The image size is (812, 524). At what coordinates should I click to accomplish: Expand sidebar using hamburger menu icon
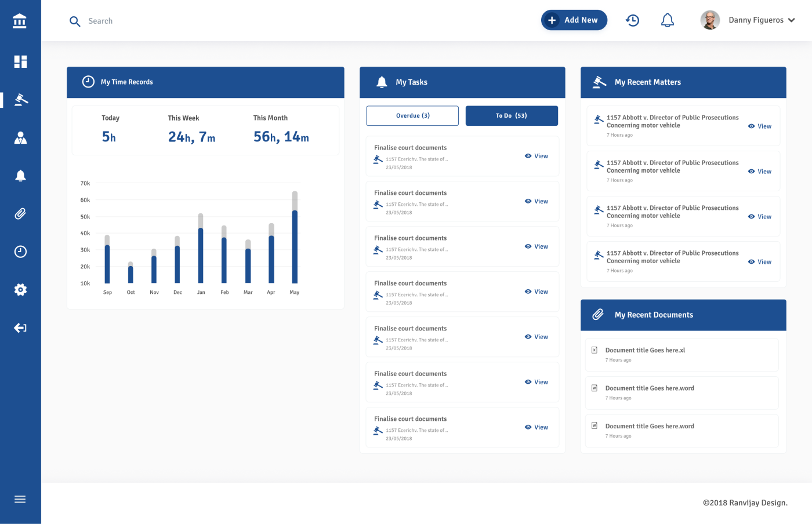coord(20,499)
